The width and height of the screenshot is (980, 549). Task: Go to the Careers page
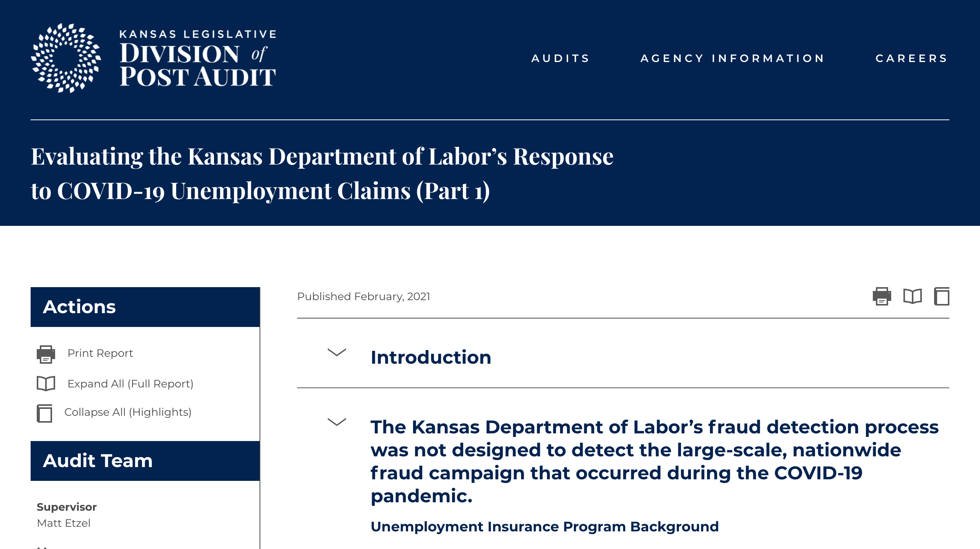coord(912,58)
